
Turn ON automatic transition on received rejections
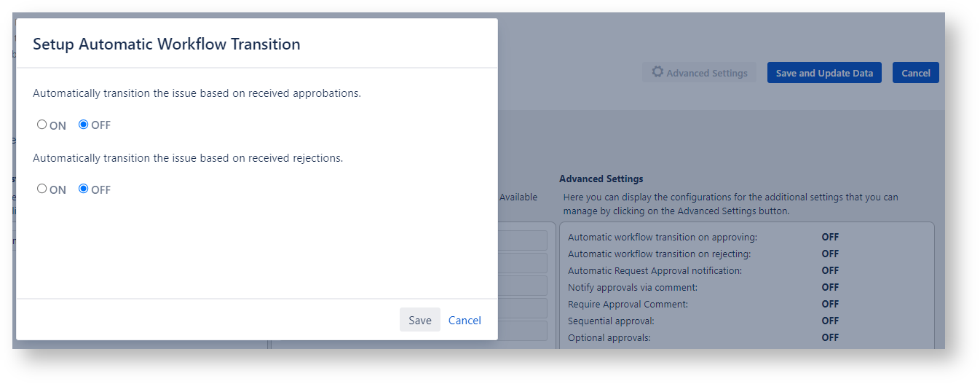[x=42, y=189]
